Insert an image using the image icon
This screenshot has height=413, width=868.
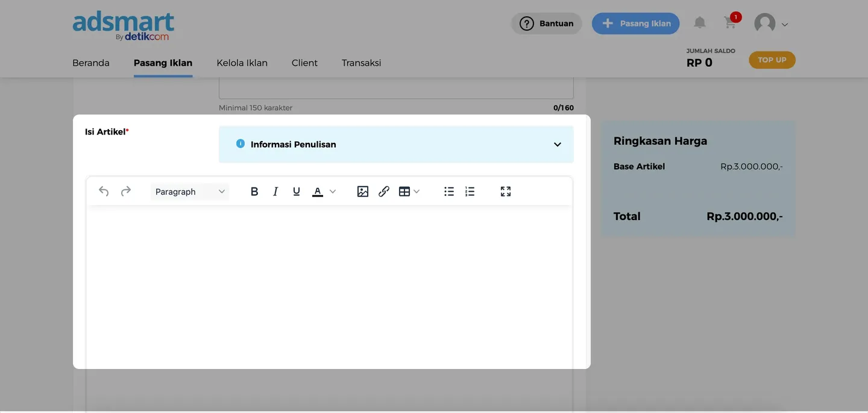362,191
